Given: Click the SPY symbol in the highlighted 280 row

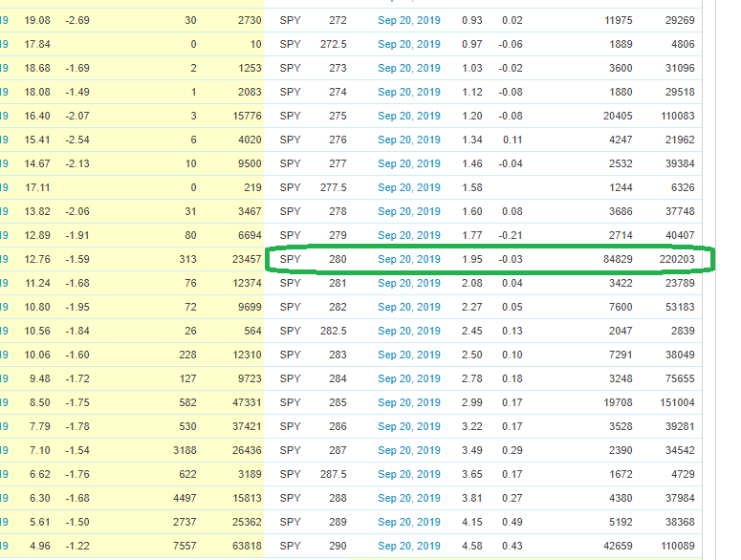Looking at the screenshot, I should [290, 260].
